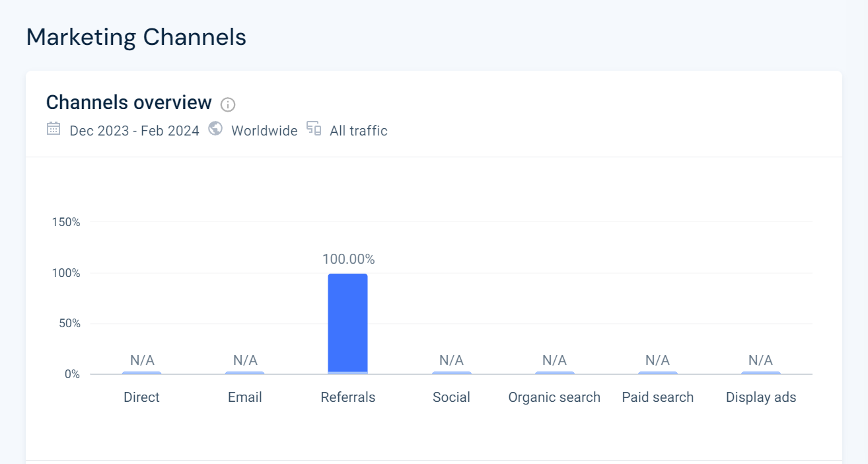The image size is (868, 464).
Task: Click the Channels overview heading
Action: 129,103
